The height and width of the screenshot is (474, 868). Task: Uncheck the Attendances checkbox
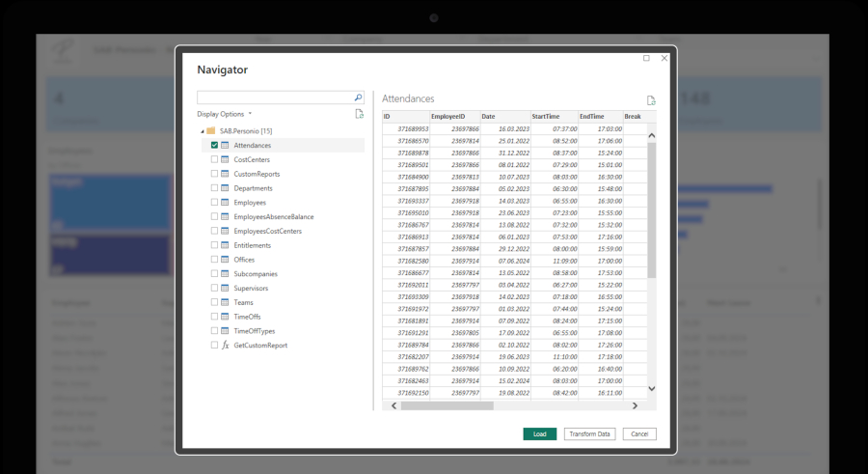[214, 146]
